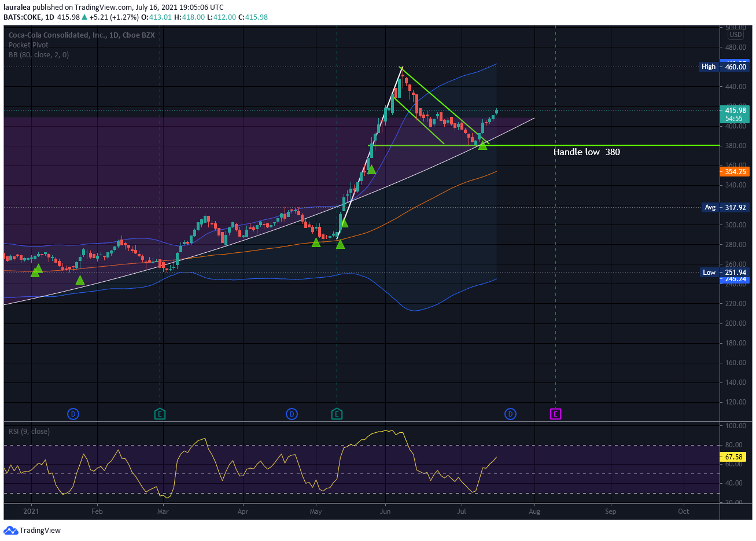This screenshot has height=541, width=756.
Task: Click the Coca-Cola Consolidated chart title
Action: pos(82,35)
